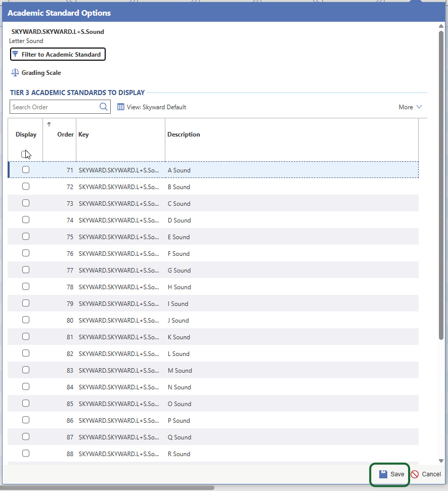Image resolution: width=448 pixels, height=491 pixels.
Task: Check the Display box for Q Sound
Action: [x=26, y=436]
